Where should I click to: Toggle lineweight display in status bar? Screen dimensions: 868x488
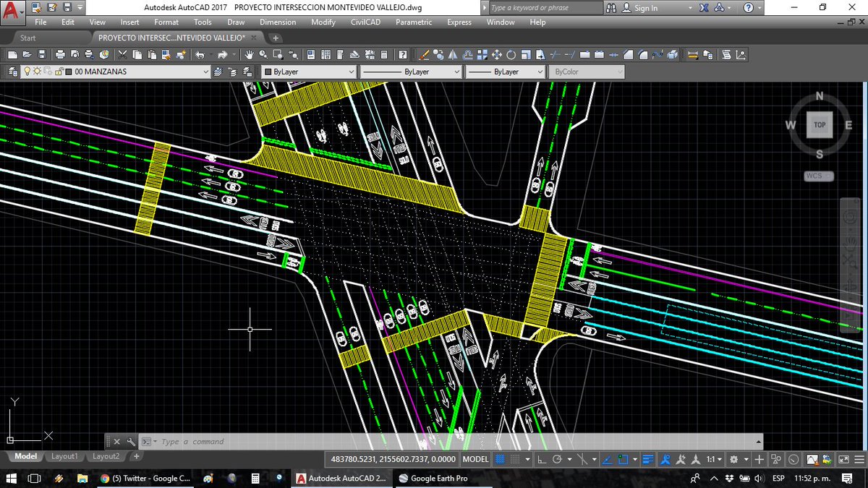click(647, 459)
